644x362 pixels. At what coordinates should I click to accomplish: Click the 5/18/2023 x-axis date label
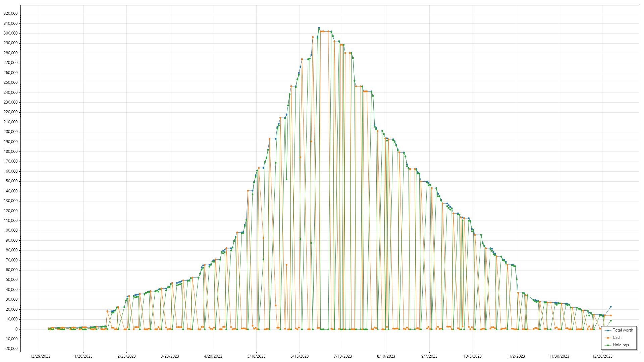[256, 356]
